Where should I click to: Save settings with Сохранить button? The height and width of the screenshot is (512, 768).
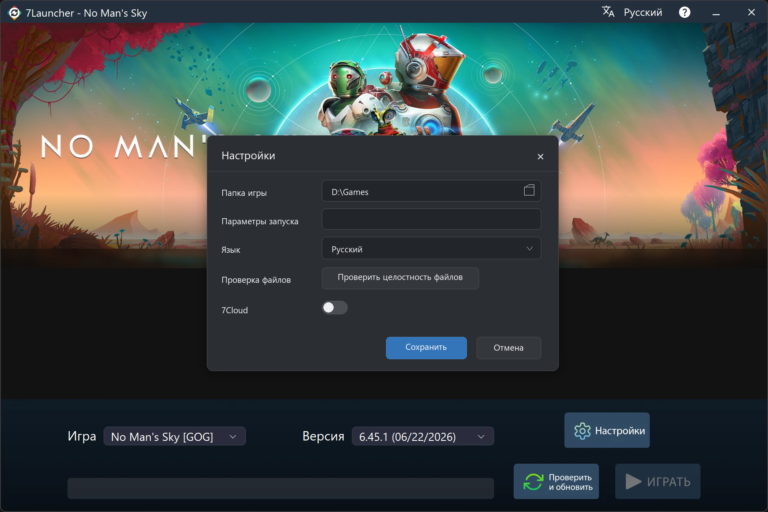coord(426,348)
